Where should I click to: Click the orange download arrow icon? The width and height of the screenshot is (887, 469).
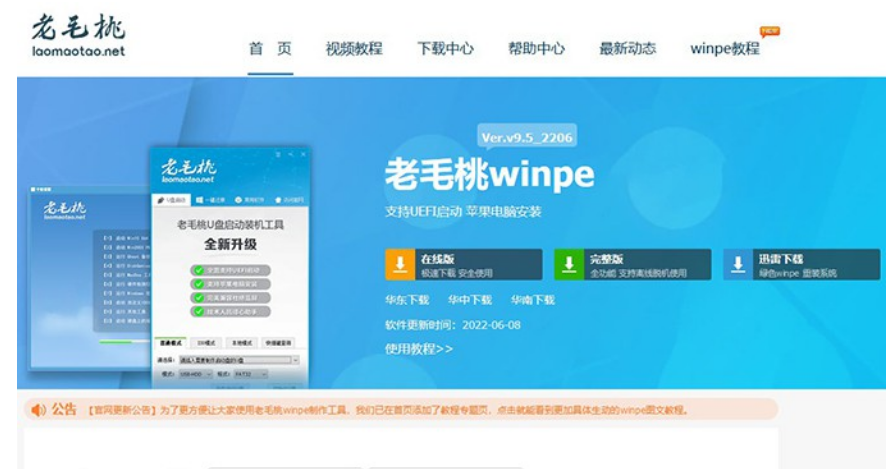[400, 265]
